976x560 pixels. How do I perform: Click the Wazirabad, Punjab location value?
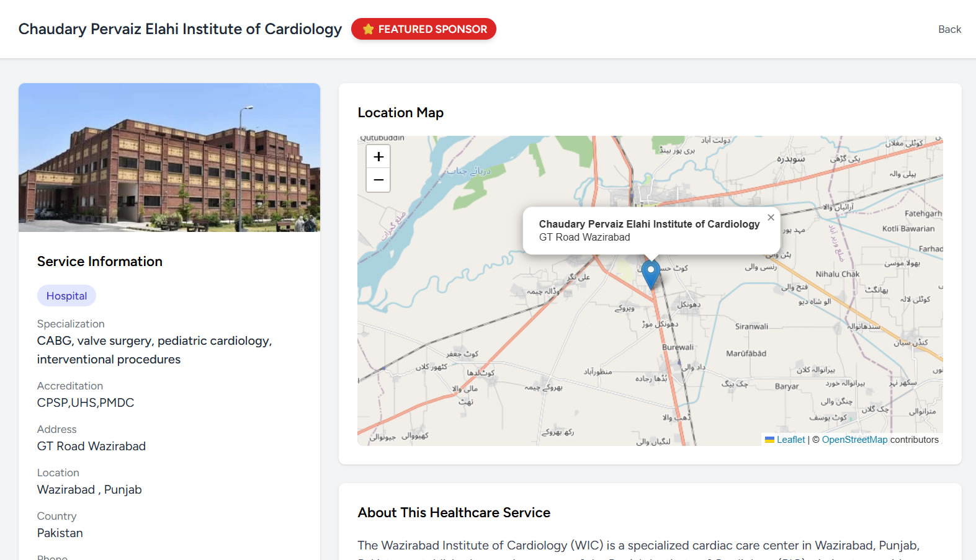pos(89,490)
